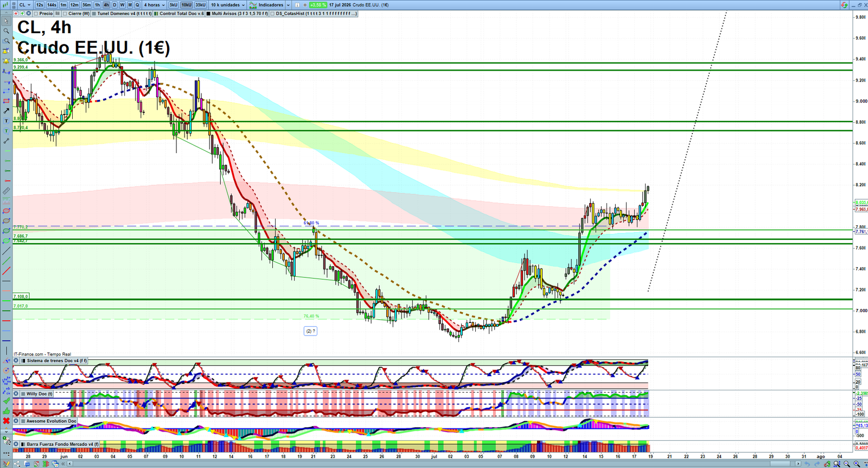The image size is (868, 468).
Task: Choose the rectangle drawing tool
Action: 6,101
